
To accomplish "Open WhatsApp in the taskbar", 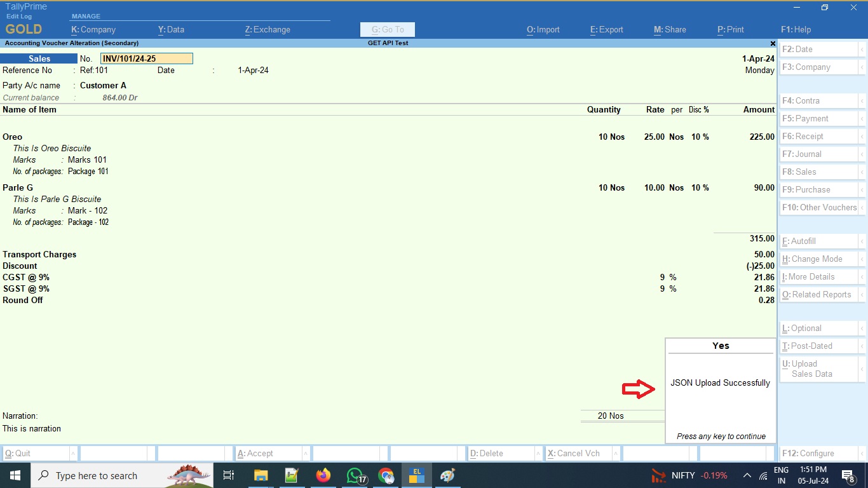I will 355,475.
